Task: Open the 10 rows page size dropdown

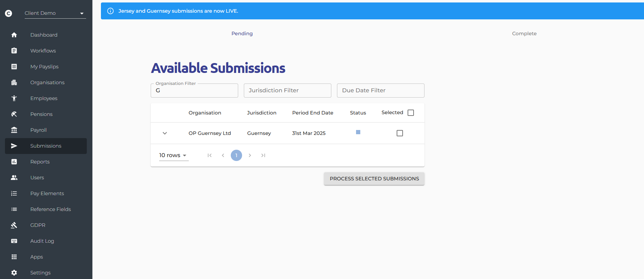Action: [x=174, y=155]
